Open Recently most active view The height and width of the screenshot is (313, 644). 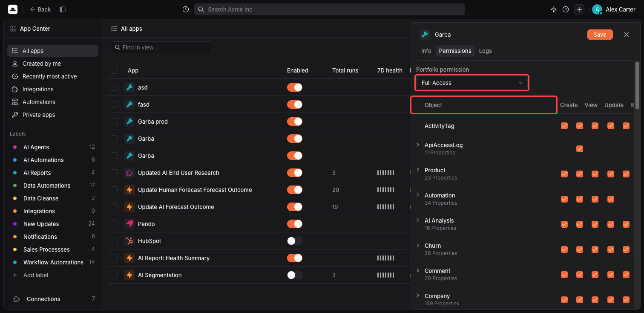[x=53, y=76]
